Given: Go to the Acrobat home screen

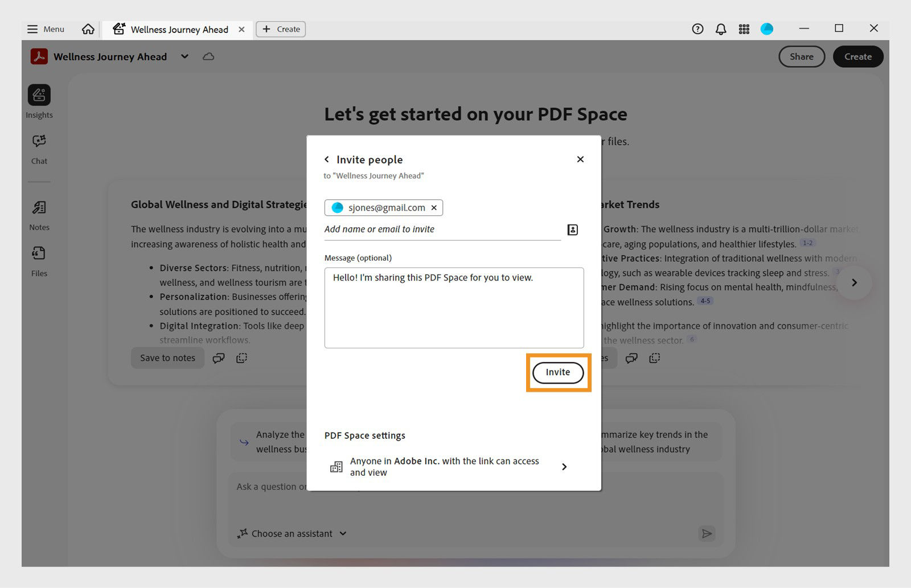Looking at the screenshot, I should pos(88,29).
